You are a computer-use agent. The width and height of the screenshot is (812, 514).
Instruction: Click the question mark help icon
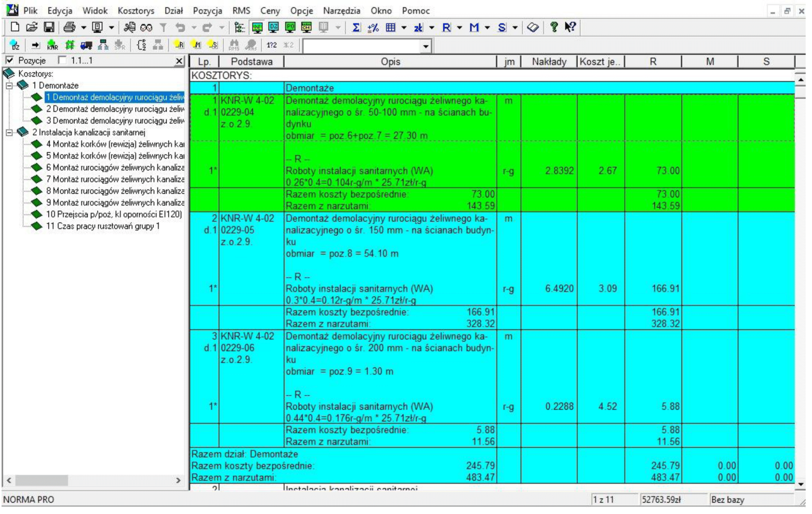pos(553,27)
